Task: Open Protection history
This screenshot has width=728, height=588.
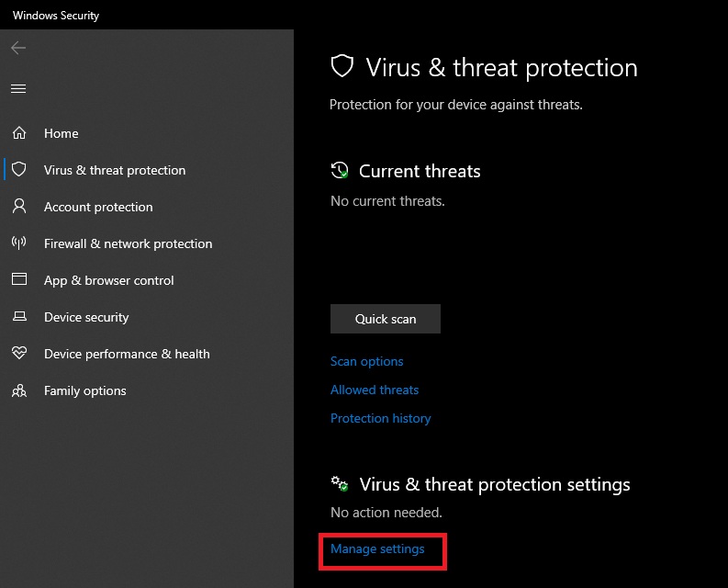Action: click(380, 418)
